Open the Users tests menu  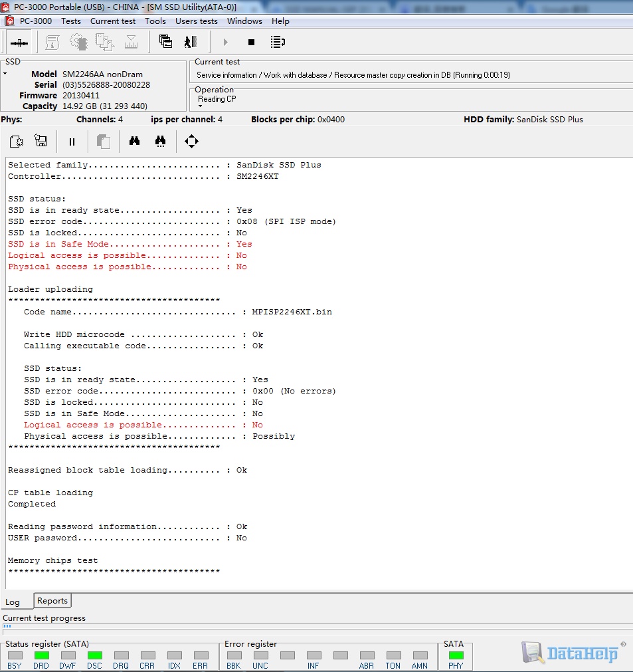click(196, 21)
